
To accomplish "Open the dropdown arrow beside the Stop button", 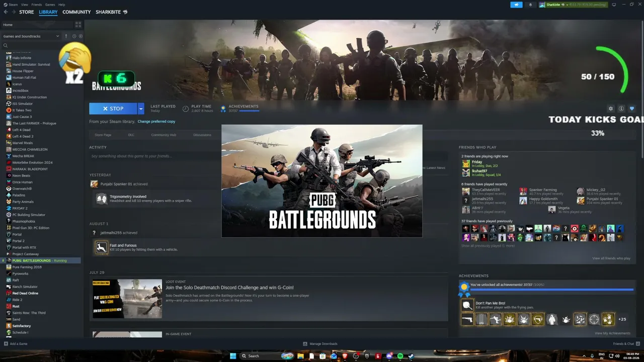I will click(x=141, y=109).
